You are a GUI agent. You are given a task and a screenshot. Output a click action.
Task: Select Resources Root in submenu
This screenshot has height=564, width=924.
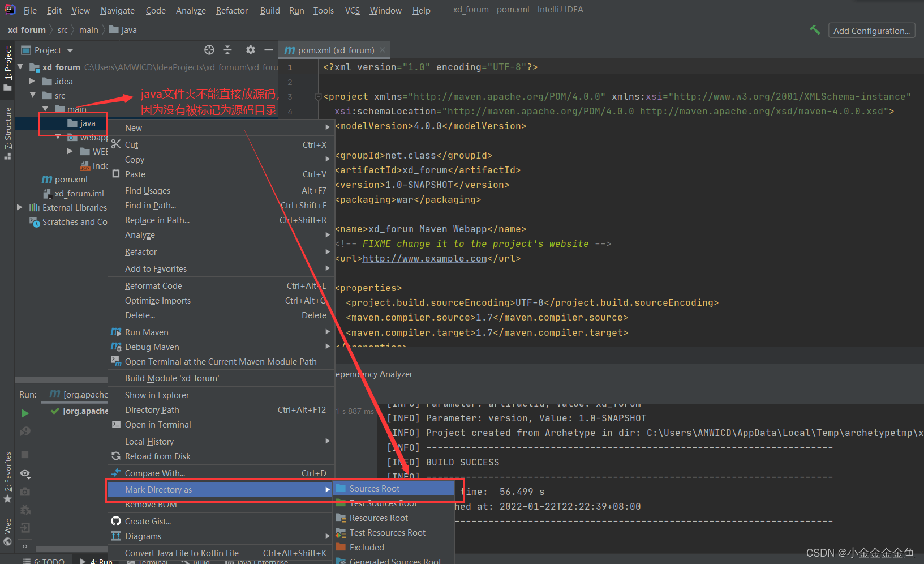[x=394, y=518]
